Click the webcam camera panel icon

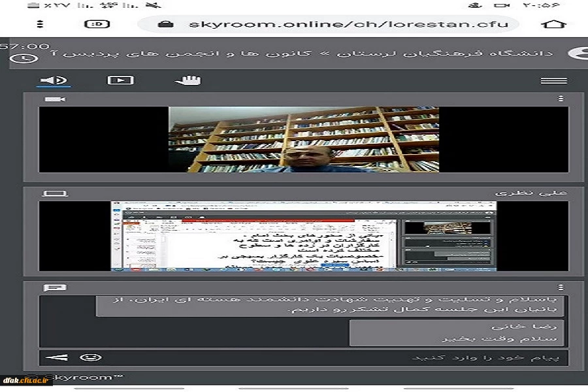click(x=55, y=99)
